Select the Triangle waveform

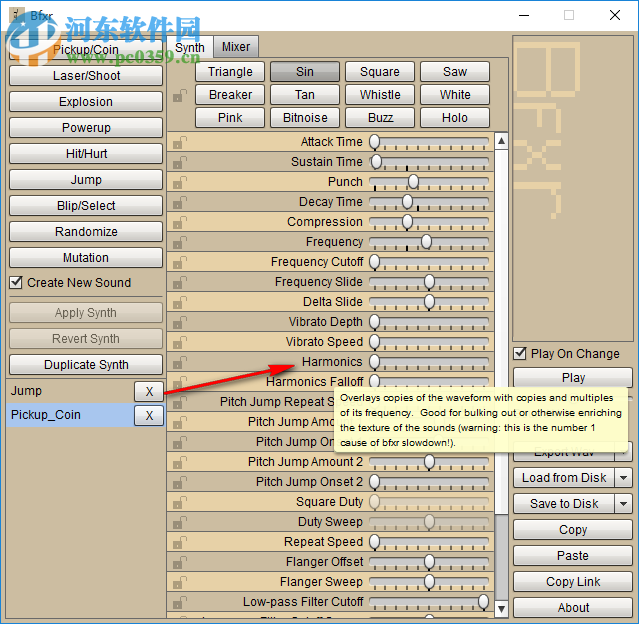coord(230,72)
